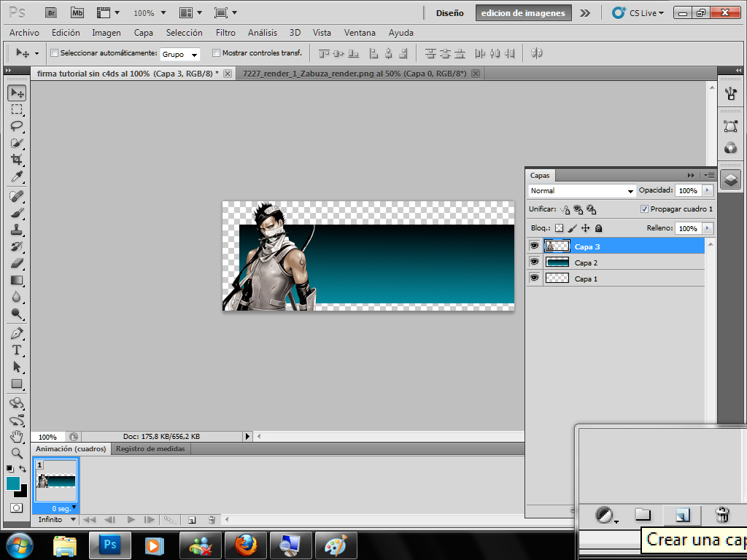
Task: Select the Capa 2 layer thumbnail
Action: click(x=557, y=262)
